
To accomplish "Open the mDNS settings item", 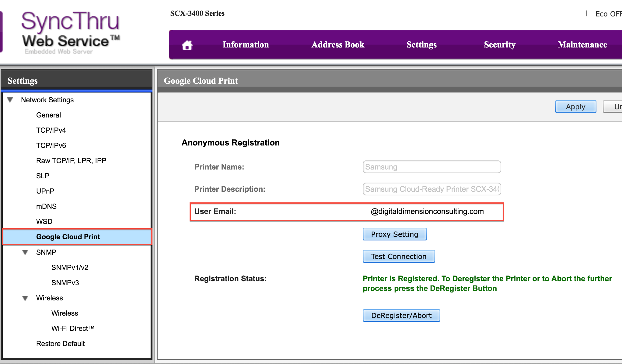I will (x=46, y=206).
